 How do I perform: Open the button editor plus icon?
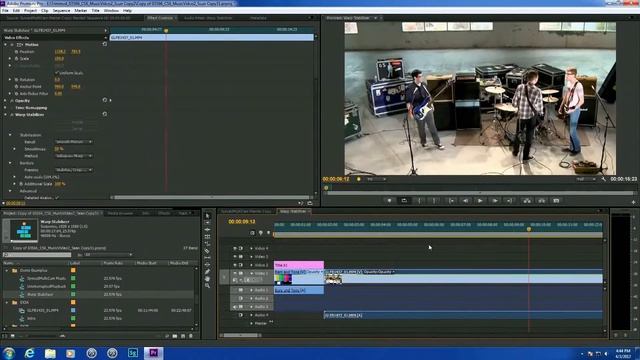point(633,202)
